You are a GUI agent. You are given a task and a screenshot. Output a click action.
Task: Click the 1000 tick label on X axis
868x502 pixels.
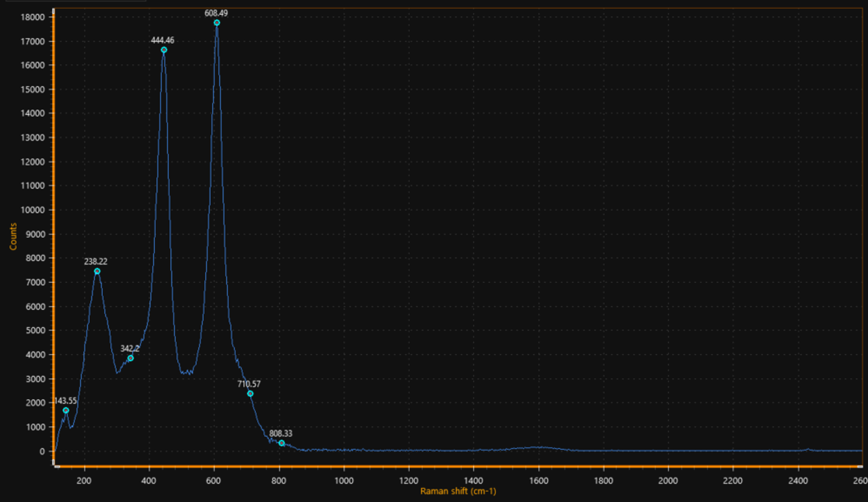click(344, 481)
